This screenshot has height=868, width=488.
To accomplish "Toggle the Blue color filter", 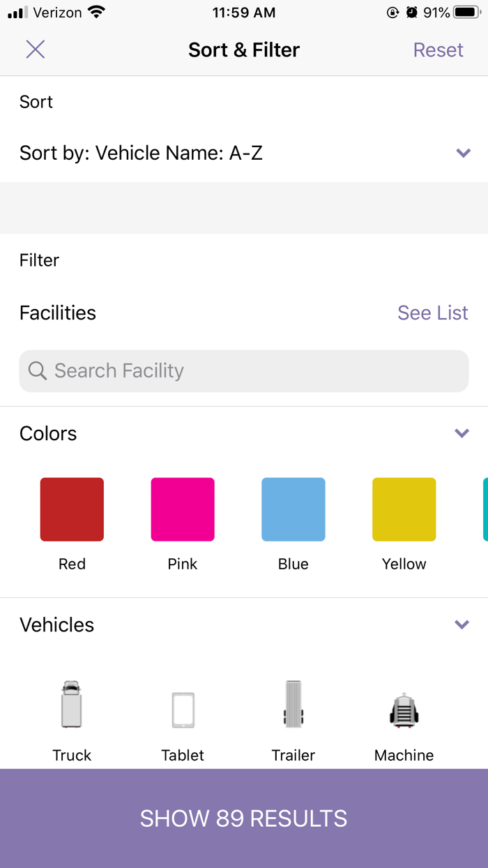I will tap(293, 509).
